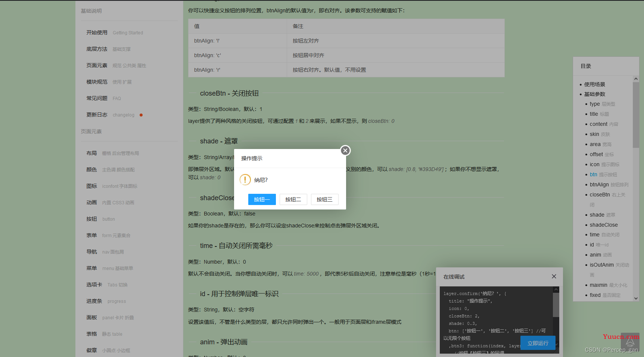This screenshot has width=644, height=357.
Task: Jump to id 唯一id in the 目录
Action: [x=599, y=245]
